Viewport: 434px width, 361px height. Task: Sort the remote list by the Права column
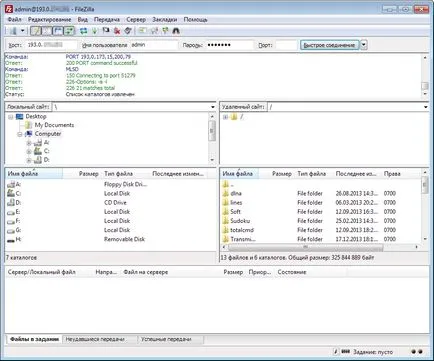click(x=392, y=174)
